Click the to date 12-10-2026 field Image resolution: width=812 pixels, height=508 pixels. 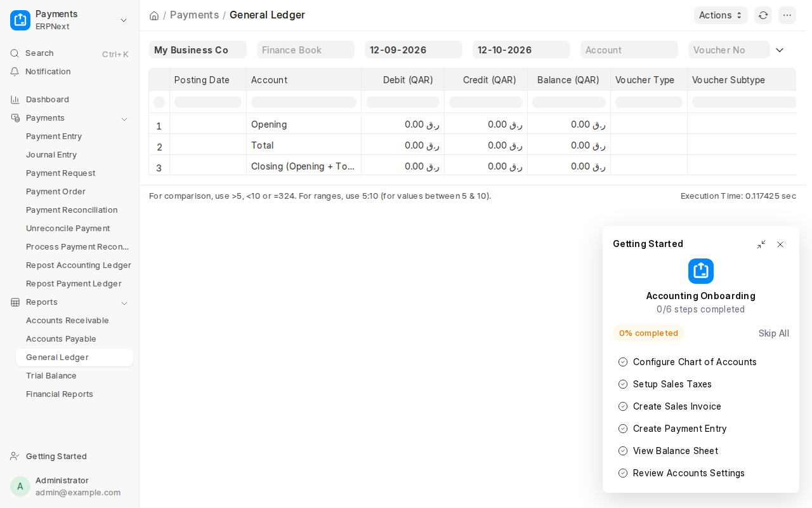(x=521, y=50)
